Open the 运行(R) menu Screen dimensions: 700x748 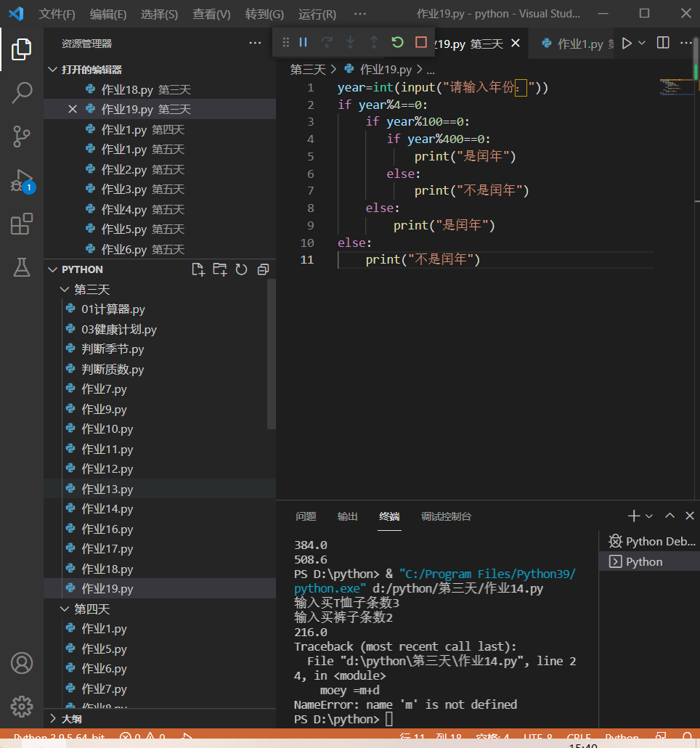(317, 15)
